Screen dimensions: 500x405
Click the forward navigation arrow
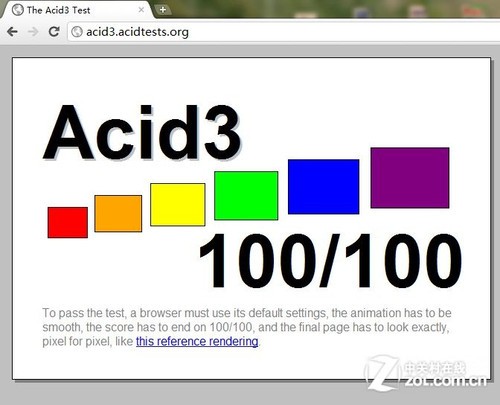33,32
